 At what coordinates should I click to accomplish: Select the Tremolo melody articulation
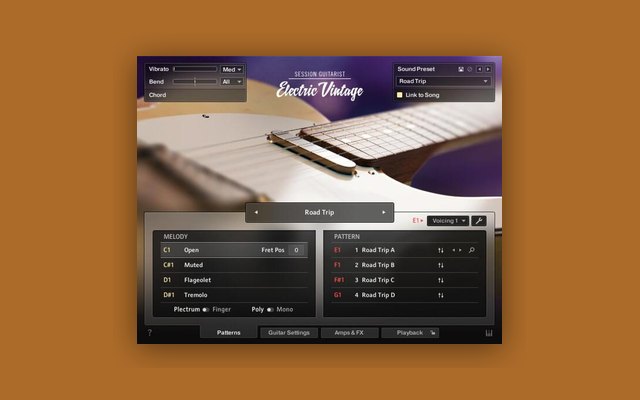(234, 295)
